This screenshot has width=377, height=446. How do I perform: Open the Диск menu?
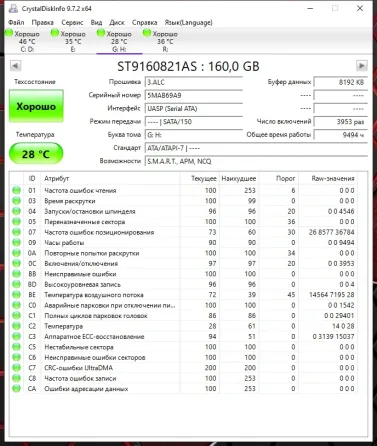click(x=117, y=22)
